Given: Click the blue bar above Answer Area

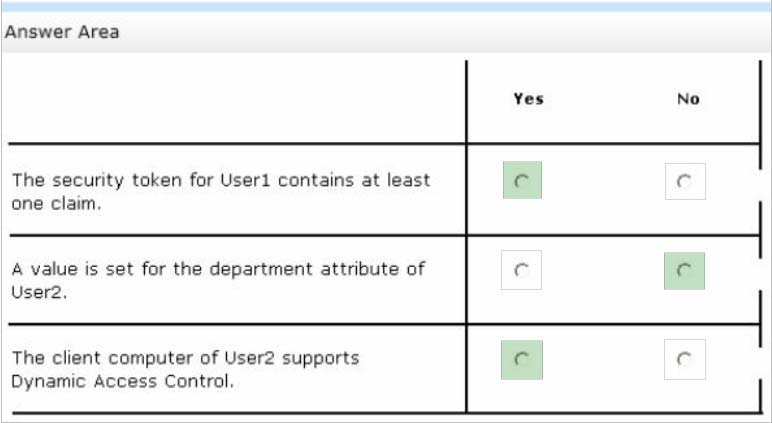Looking at the screenshot, I should click(x=386, y=6).
